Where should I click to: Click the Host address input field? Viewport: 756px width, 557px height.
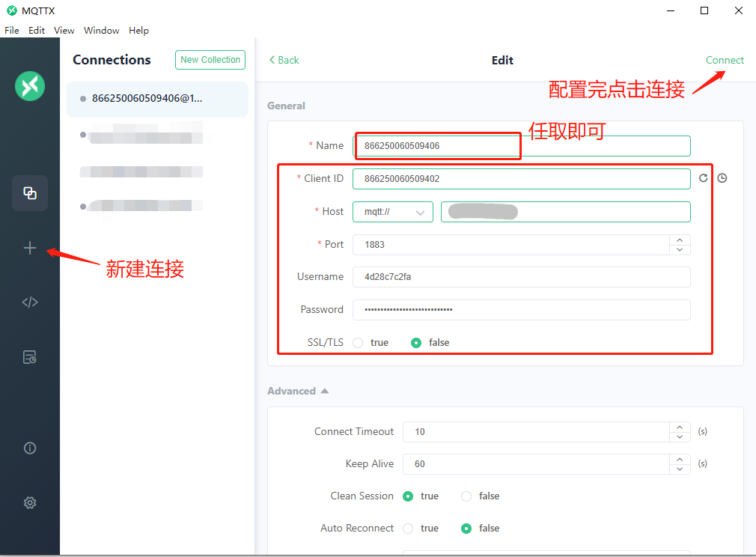(x=566, y=212)
